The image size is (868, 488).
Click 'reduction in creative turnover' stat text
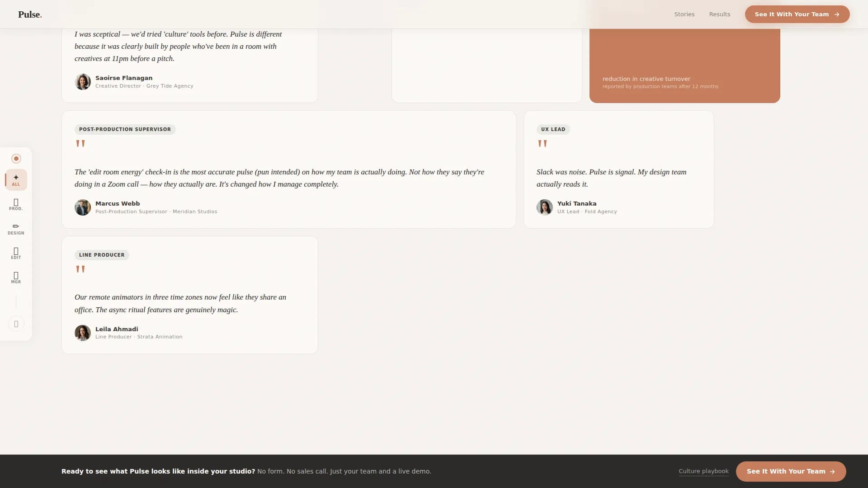646,79
